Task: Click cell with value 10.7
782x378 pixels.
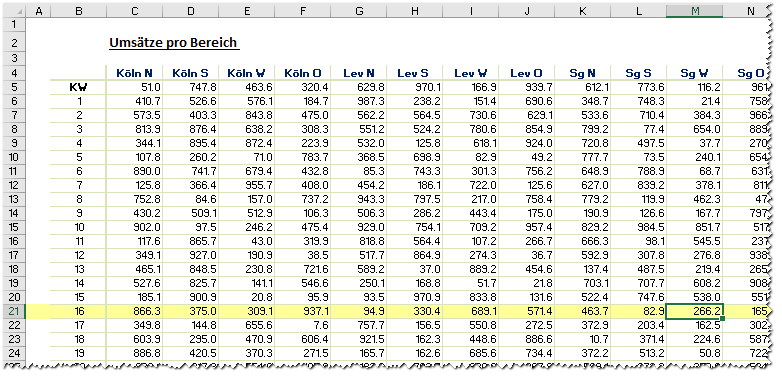Action: pos(583,340)
